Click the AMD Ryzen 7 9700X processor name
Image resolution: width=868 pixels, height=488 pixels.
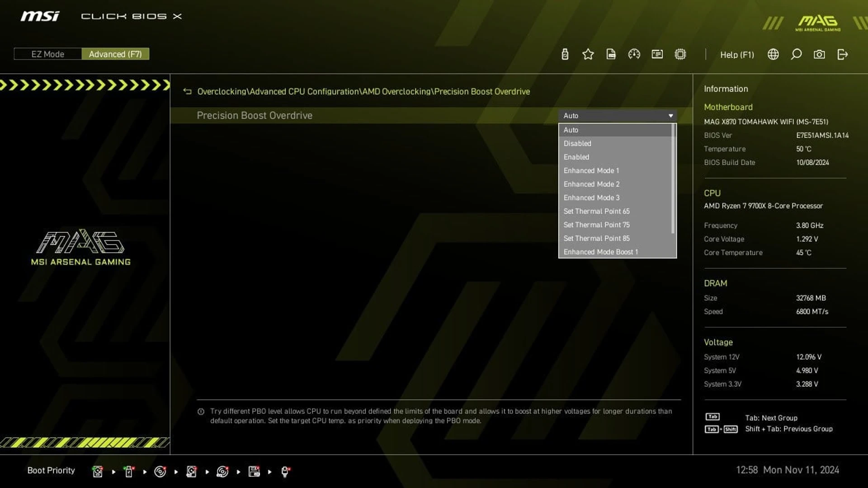pyautogui.click(x=763, y=206)
